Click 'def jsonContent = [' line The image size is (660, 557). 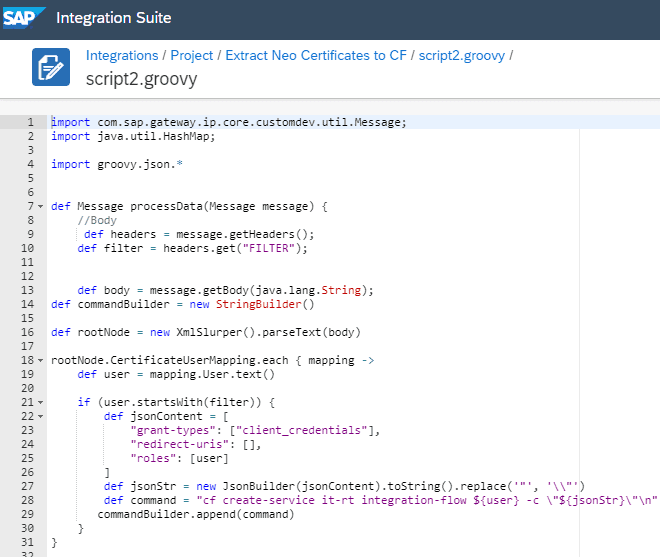[x=166, y=416]
